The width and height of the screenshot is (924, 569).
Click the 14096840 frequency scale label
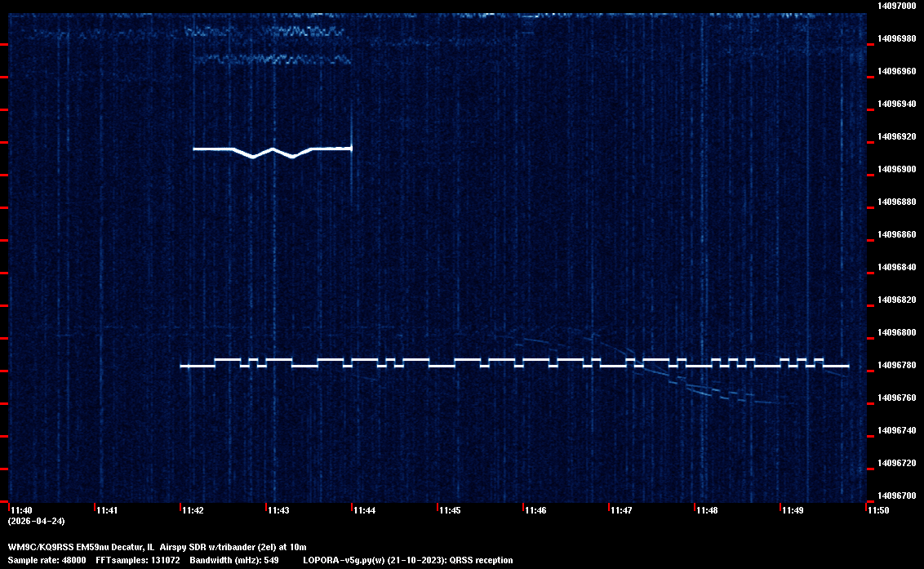(896, 267)
